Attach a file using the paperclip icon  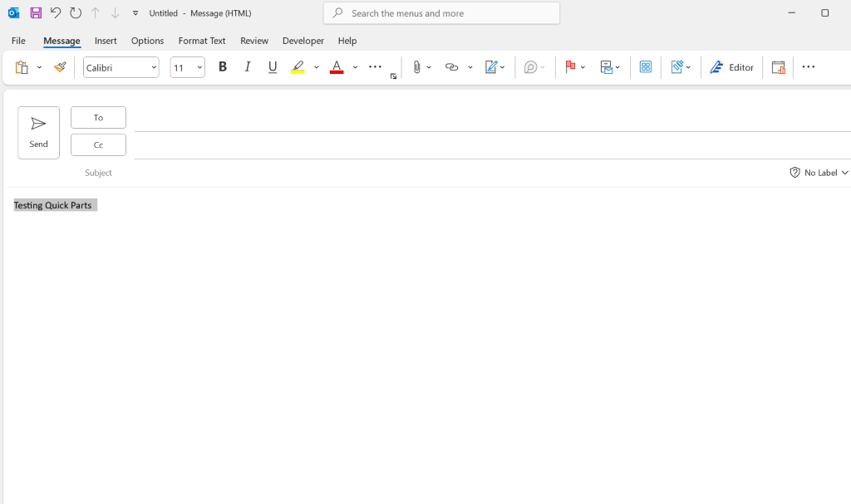(x=417, y=67)
